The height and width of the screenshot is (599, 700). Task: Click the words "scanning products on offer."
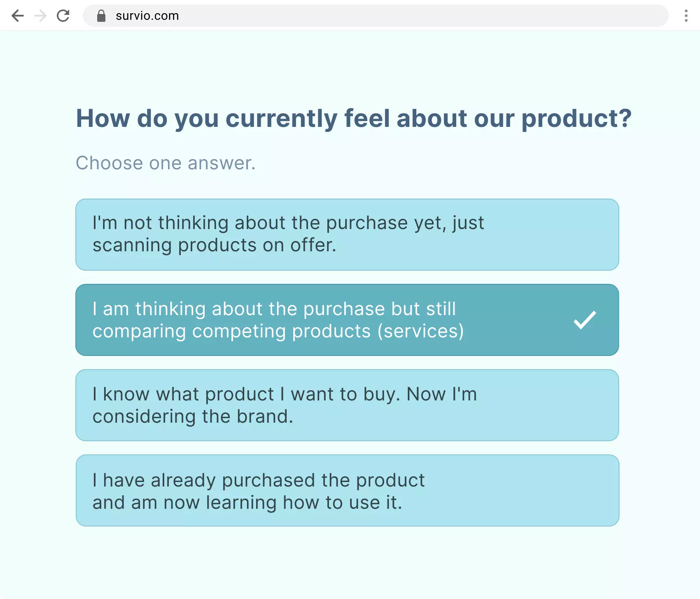pyautogui.click(x=214, y=246)
